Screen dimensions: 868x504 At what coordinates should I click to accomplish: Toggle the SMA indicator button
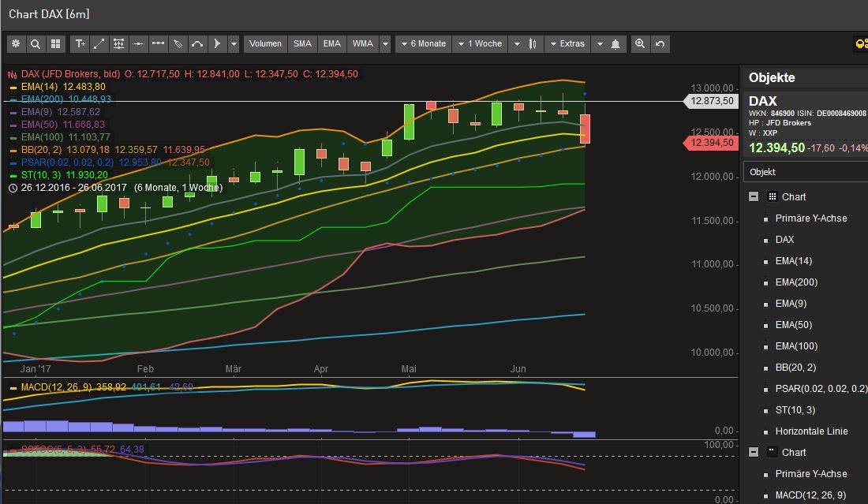pyautogui.click(x=302, y=43)
